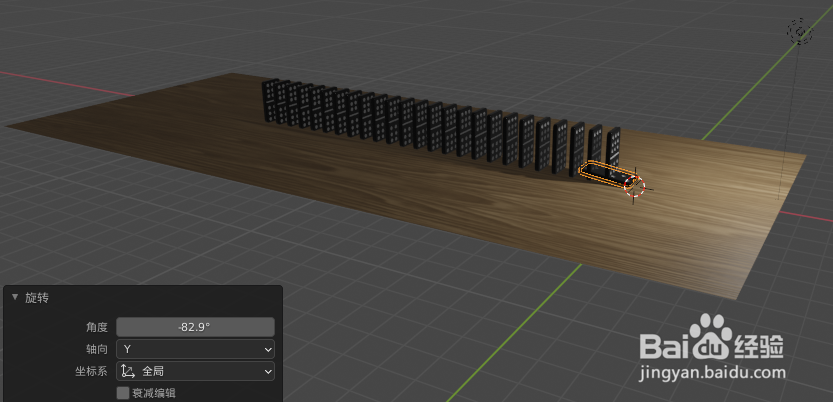
Task: Click the 旋转 panel title
Action: (x=37, y=298)
